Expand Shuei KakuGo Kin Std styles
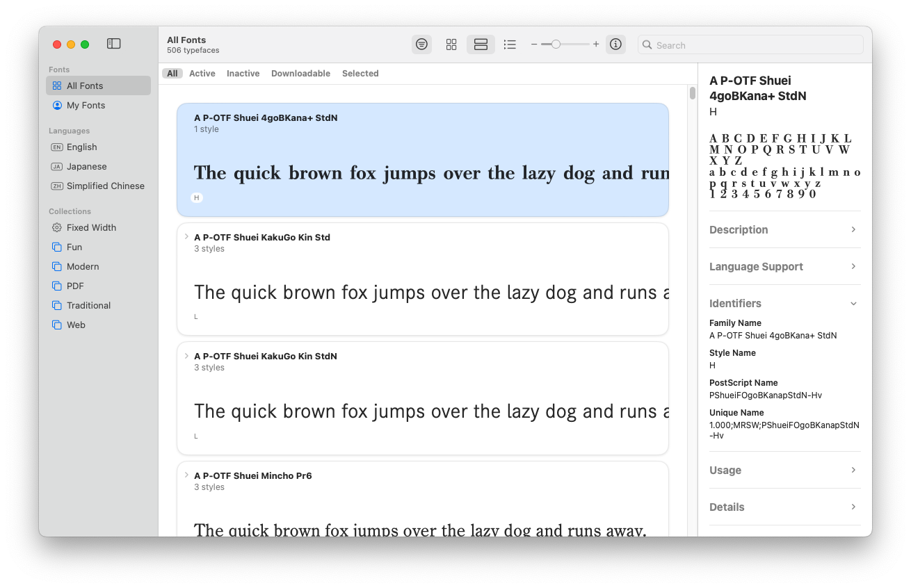The width and height of the screenshot is (911, 588). 186,237
